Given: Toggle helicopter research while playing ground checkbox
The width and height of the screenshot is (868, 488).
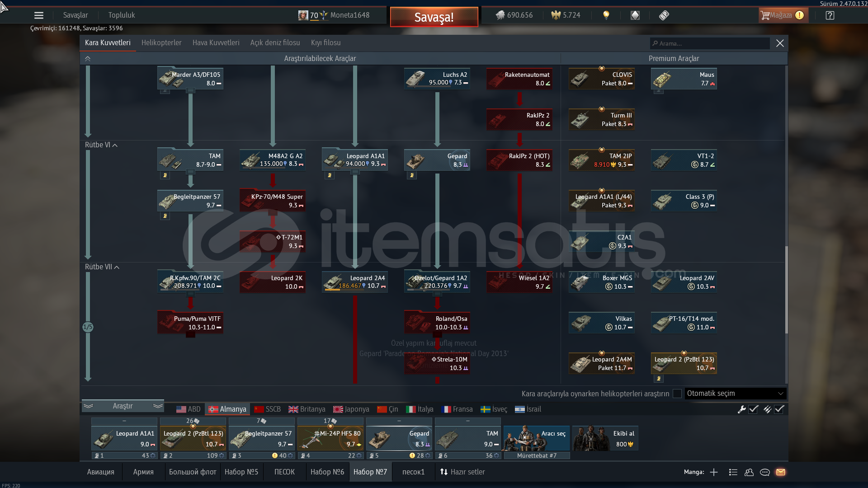Looking at the screenshot, I should click(677, 394).
